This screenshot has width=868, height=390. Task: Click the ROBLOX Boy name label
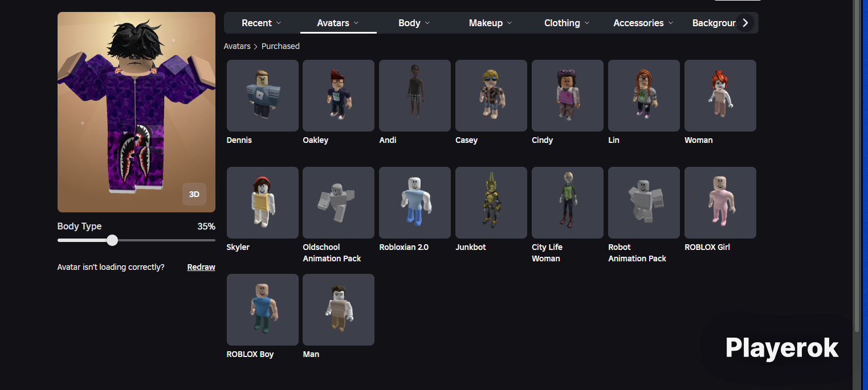pyautogui.click(x=250, y=354)
